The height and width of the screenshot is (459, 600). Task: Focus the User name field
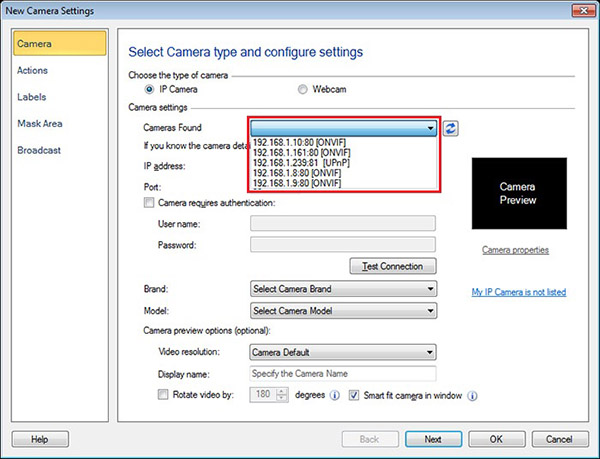[343, 223]
